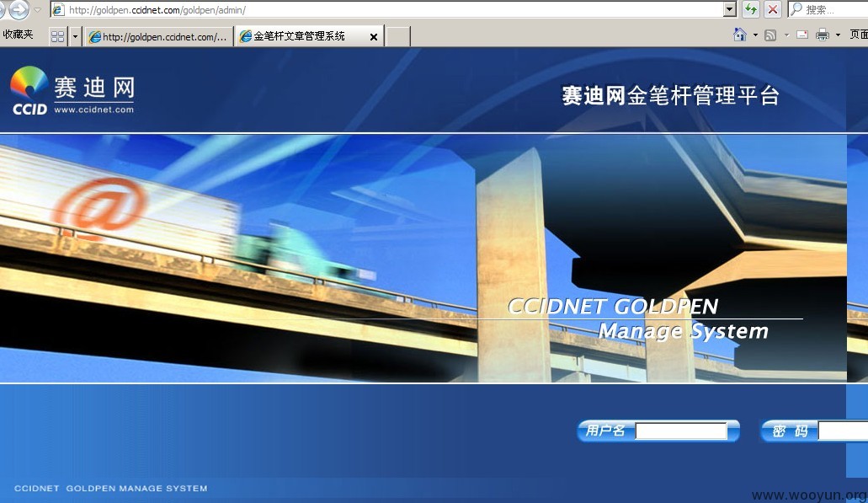This screenshot has width=868, height=503.
Task: Click the CCID 赛迪网 logo
Action: tap(72, 90)
